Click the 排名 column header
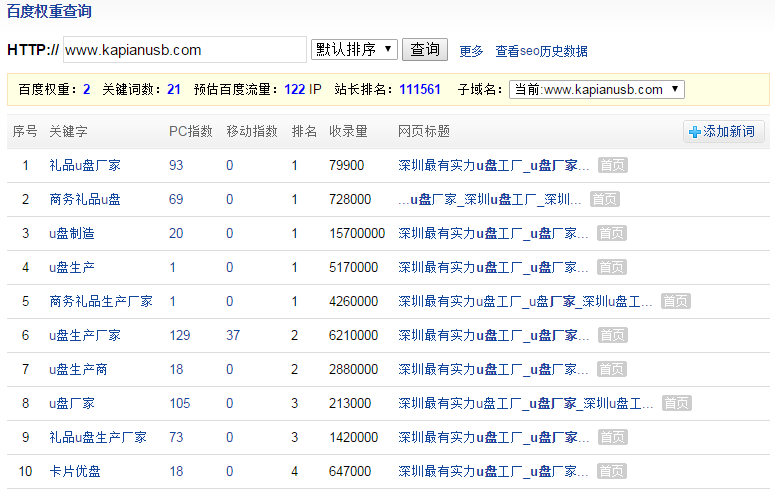Screen dimensions: 775x490 [304, 132]
